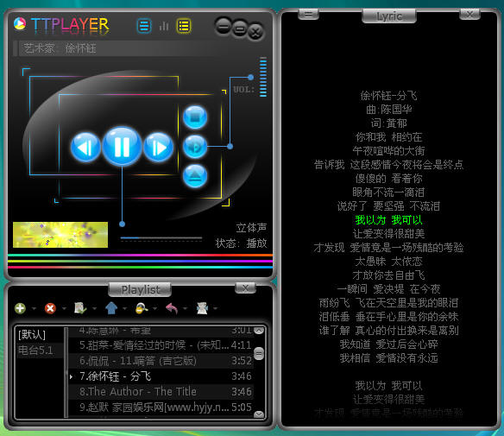Image resolution: width=504 pixels, height=436 pixels.
Task: Skip to the previous track
Action: pyautogui.click(x=85, y=148)
